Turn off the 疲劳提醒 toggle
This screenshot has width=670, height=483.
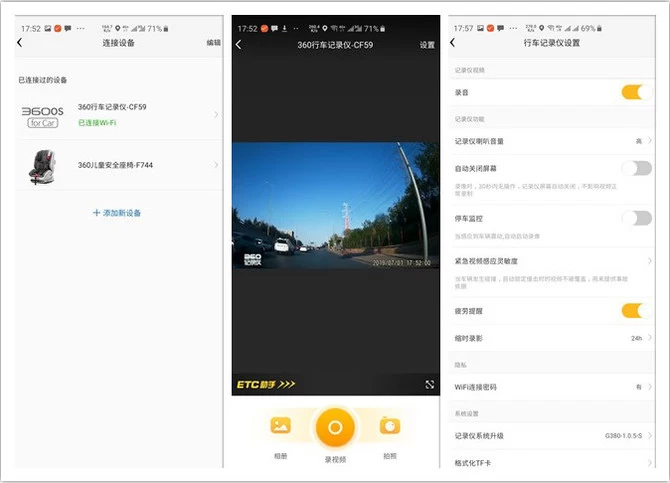coord(635,311)
